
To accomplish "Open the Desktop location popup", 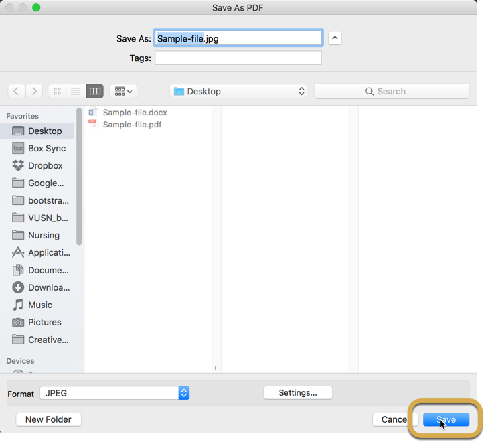I will click(x=238, y=91).
